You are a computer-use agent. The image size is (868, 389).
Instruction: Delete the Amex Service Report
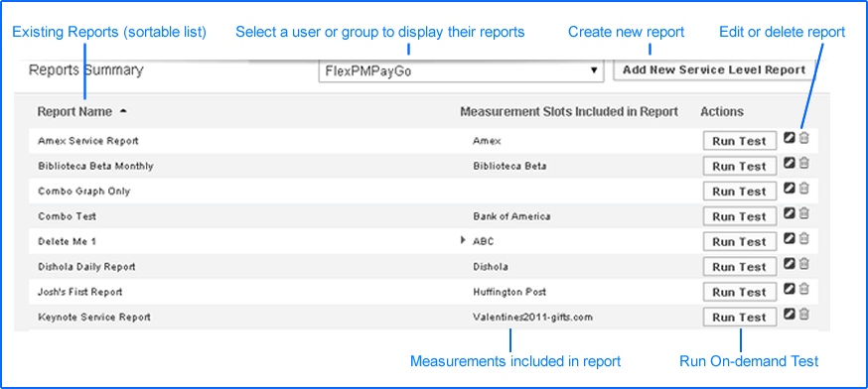804,138
